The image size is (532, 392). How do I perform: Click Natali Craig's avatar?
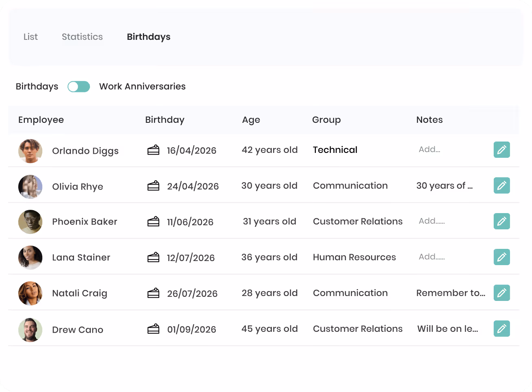click(31, 293)
